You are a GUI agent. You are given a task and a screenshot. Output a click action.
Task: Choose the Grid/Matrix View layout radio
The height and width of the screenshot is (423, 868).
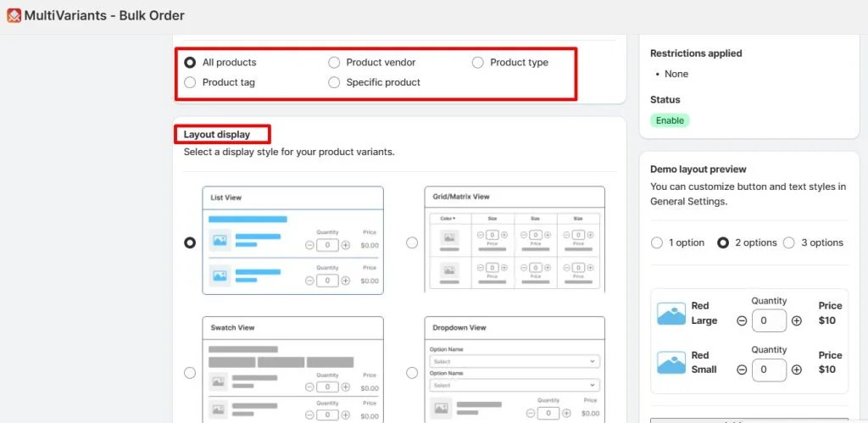point(412,242)
